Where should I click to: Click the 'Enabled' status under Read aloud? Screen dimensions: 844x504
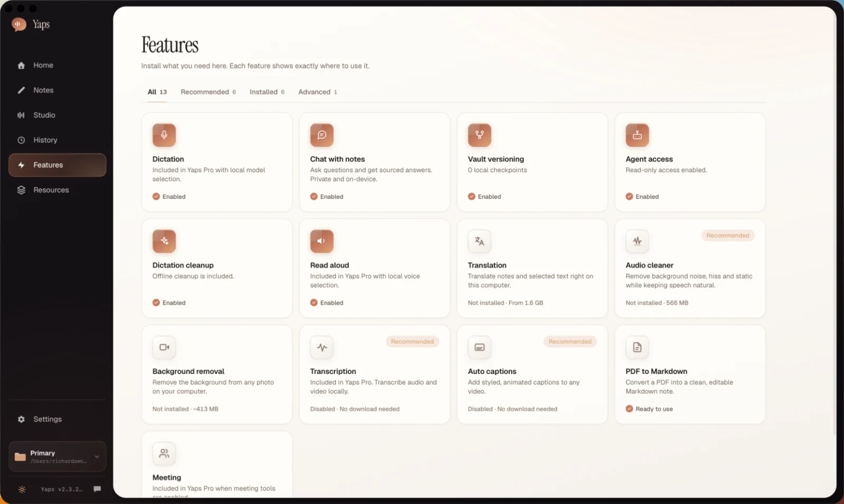click(x=327, y=303)
